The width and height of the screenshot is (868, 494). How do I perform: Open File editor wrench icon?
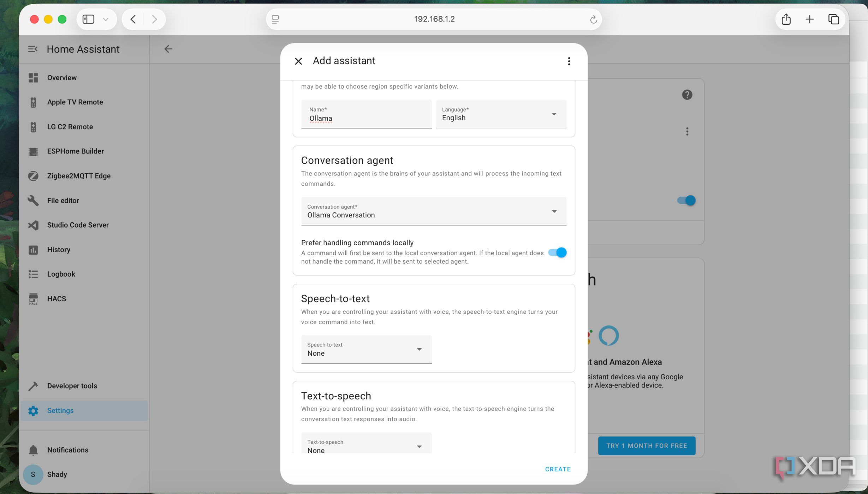tap(33, 200)
